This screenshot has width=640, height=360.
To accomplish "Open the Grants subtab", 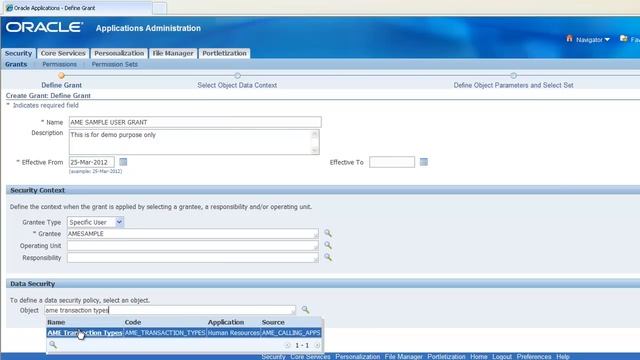I will [16, 64].
